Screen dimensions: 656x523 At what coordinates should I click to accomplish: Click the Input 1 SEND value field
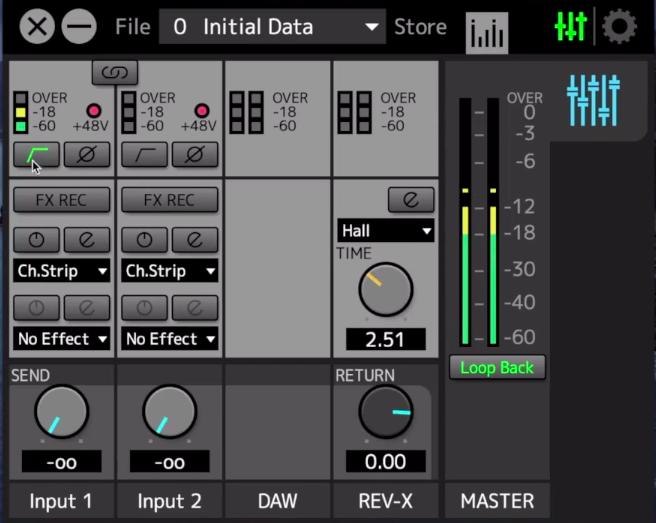[61, 461]
